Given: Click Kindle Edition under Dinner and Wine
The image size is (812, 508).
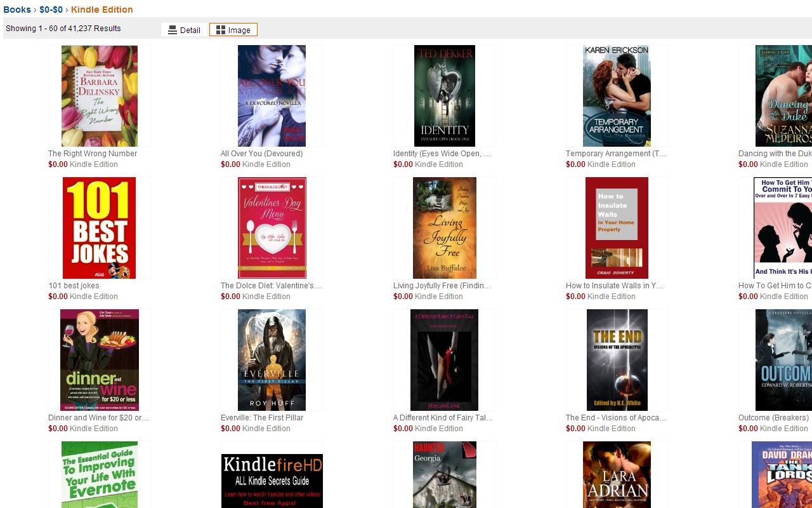Looking at the screenshot, I should tap(94, 429).
